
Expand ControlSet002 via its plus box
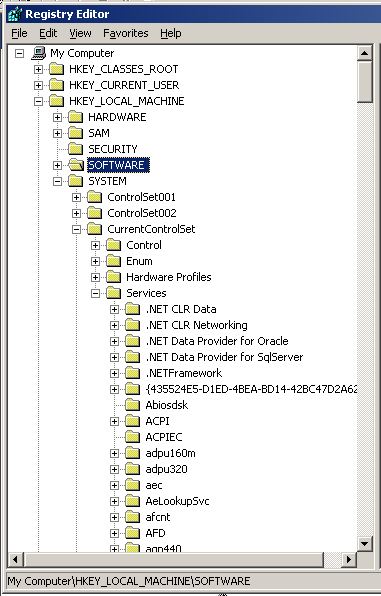76,213
